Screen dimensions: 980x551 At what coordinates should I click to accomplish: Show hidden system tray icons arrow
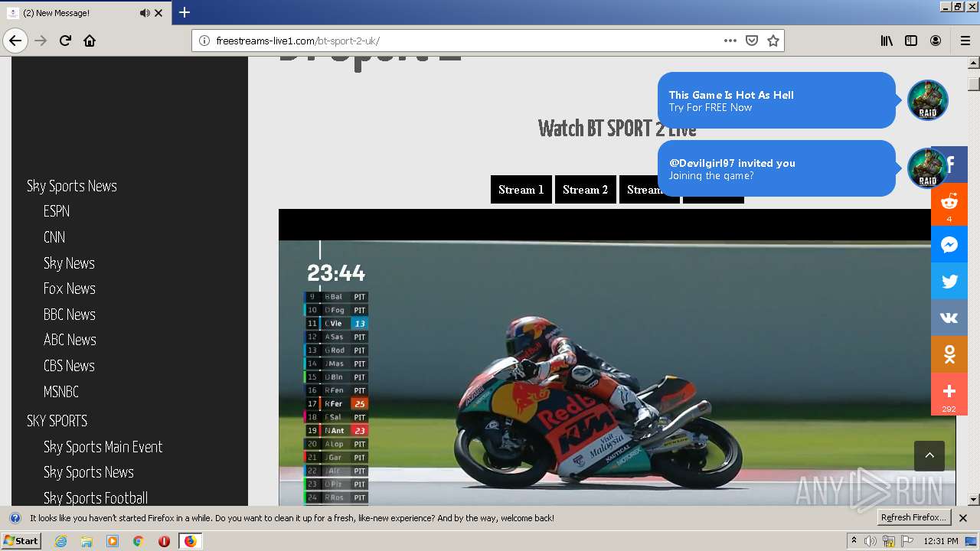(x=854, y=541)
